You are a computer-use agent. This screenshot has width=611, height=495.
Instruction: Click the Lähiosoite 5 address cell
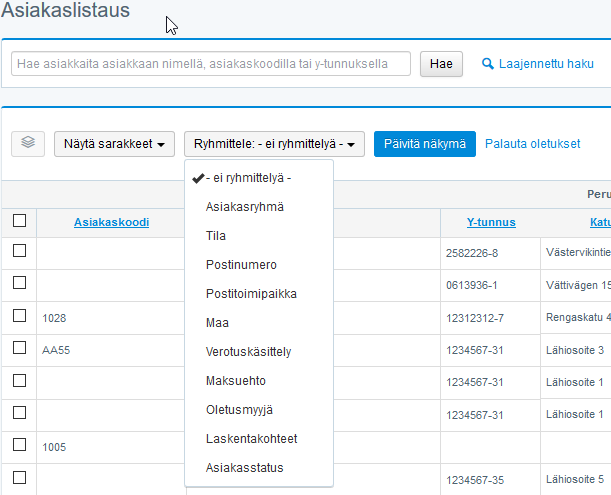click(x=575, y=479)
